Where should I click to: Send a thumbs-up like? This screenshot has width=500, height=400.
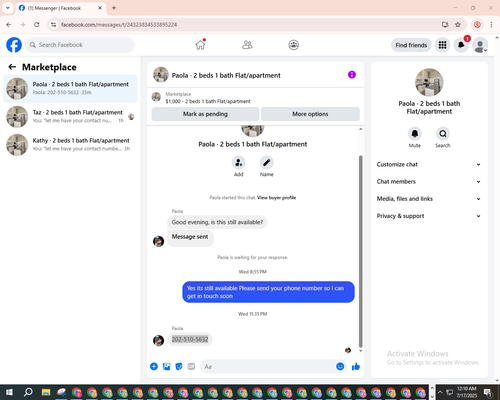tap(356, 367)
